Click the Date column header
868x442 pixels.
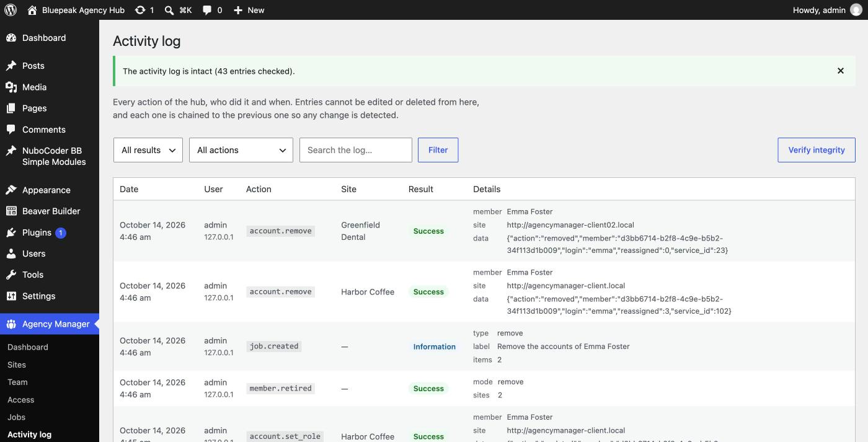coord(129,189)
